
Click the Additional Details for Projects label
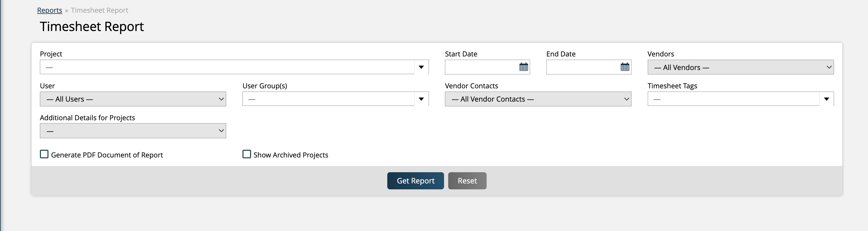[x=87, y=118]
